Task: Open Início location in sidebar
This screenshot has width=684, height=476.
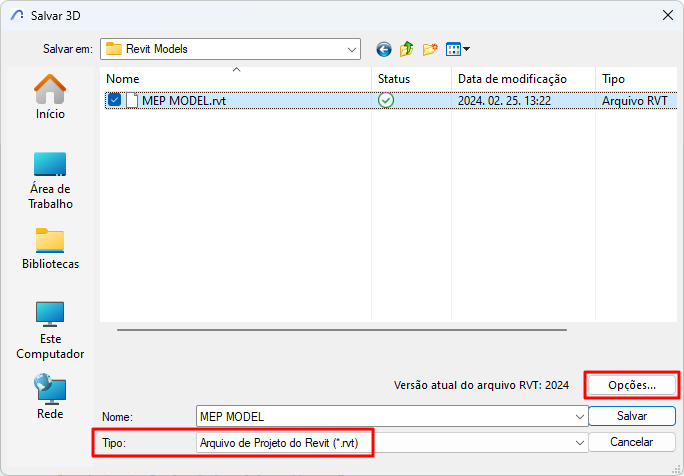Action: [50, 97]
